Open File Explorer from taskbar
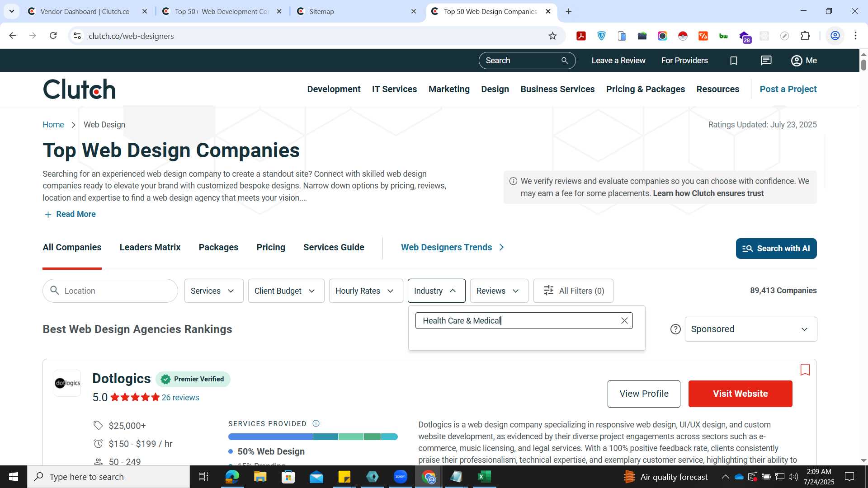 pyautogui.click(x=260, y=477)
